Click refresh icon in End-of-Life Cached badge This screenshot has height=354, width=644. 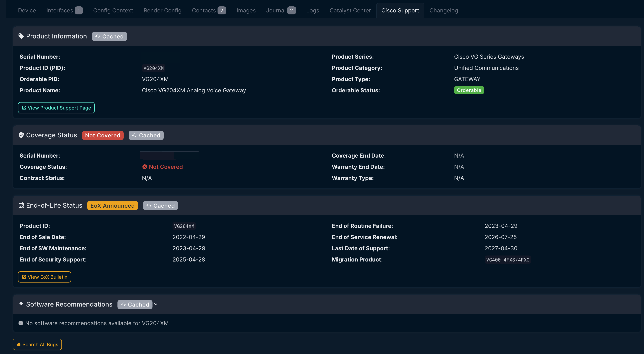(149, 206)
